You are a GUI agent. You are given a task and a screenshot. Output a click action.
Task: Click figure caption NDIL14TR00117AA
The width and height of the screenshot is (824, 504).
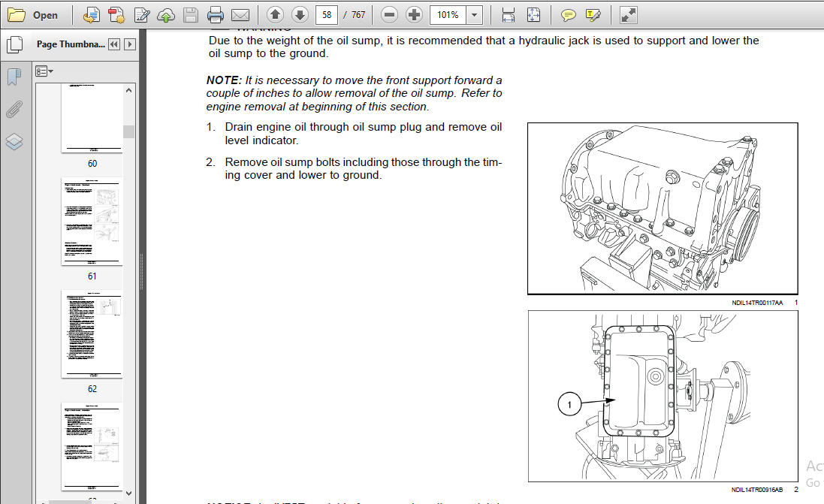[757, 303]
